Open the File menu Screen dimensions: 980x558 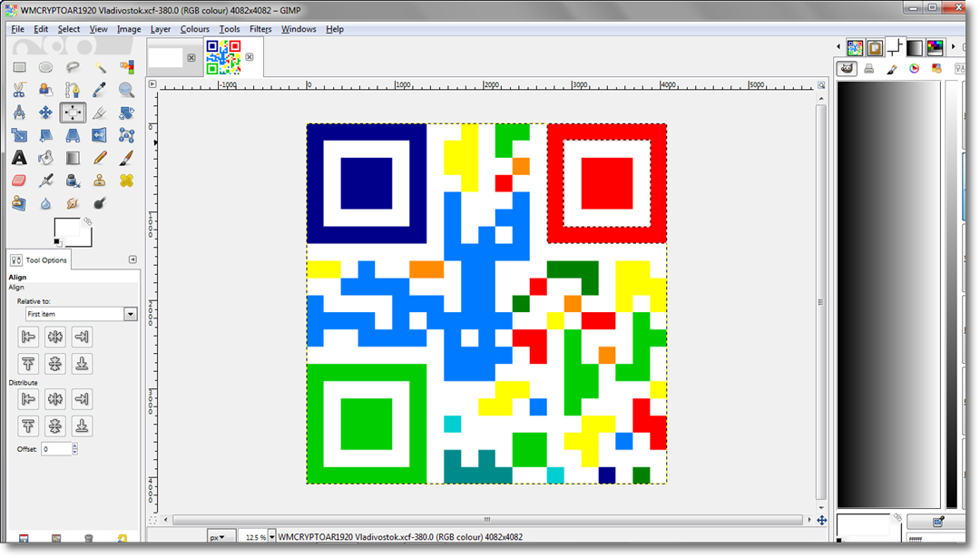17,29
